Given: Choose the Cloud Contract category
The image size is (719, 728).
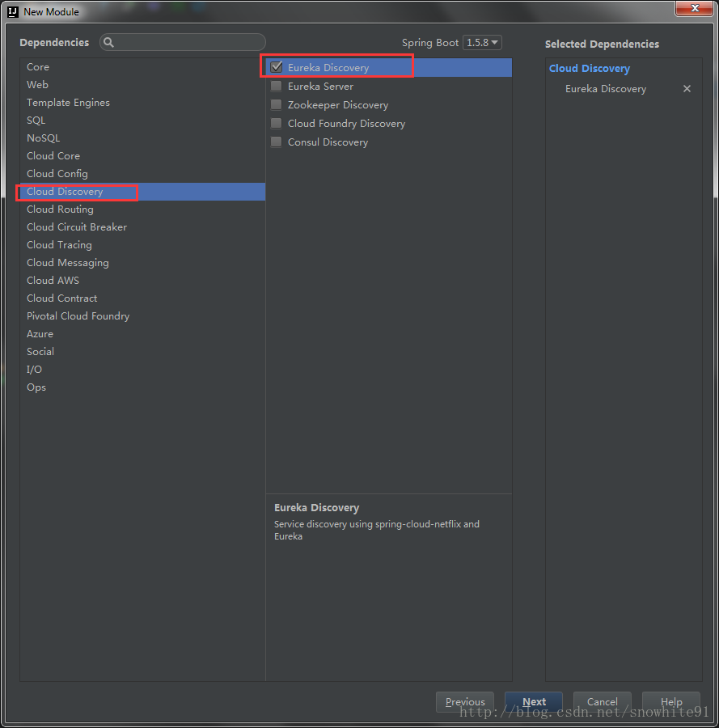Looking at the screenshot, I should coord(142,298).
